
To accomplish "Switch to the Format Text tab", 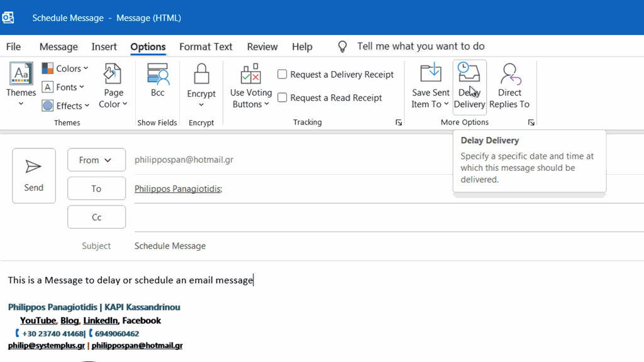I will pos(206,47).
